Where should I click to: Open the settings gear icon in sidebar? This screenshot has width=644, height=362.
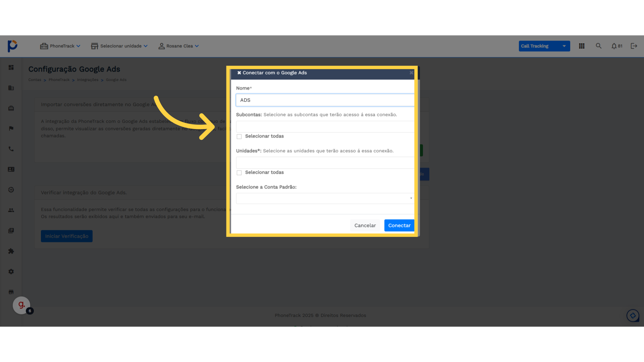[11, 271]
